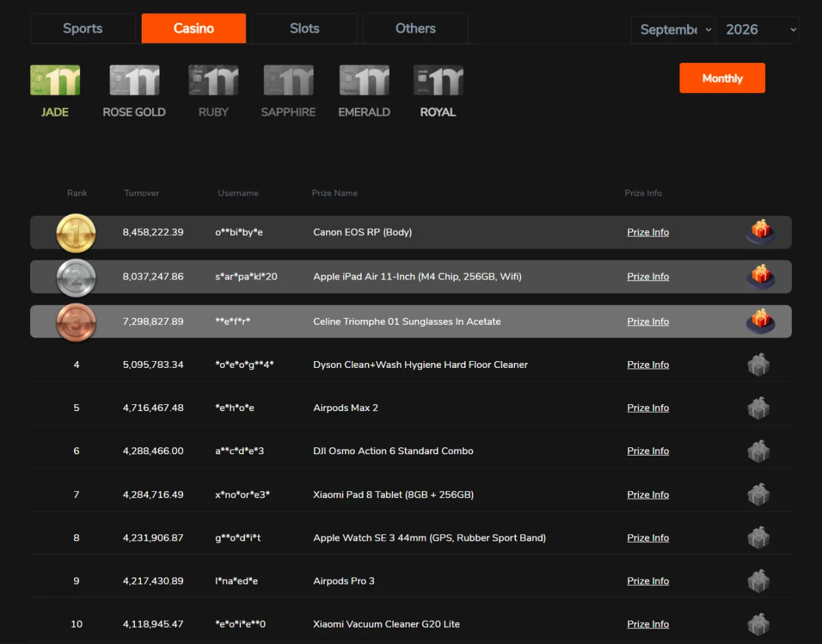Open Prize Info for Celine Triomphe sunglasses
Image resolution: width=822 pixels, height=644 pixels.
click(x=648, y=321)
